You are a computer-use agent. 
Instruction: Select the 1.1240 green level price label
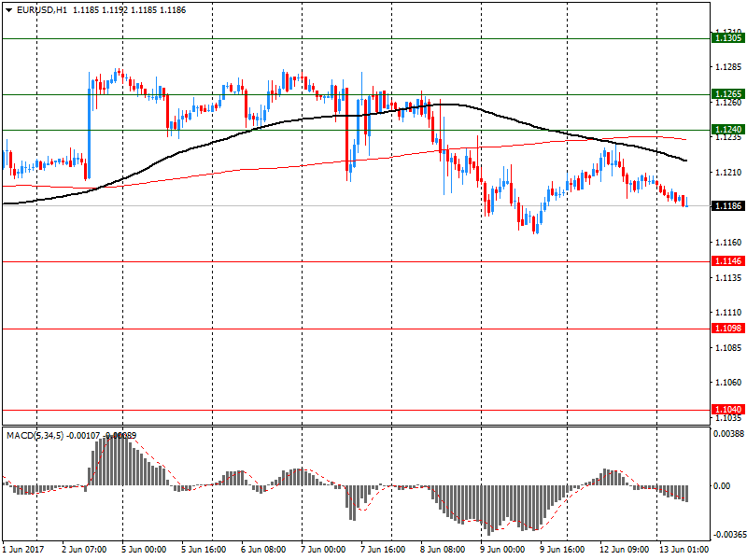tap(727, 130)
